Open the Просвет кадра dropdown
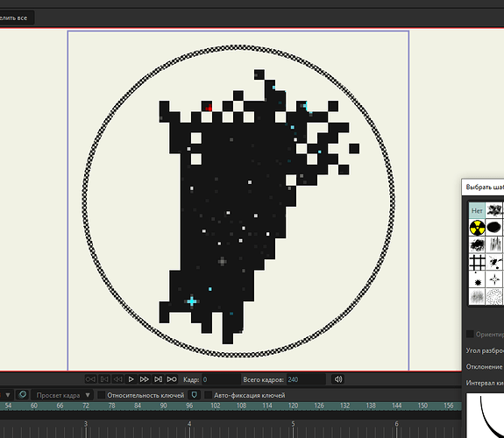Image resolution: width=504 pixels, height=438 pixels. [62, 395]
